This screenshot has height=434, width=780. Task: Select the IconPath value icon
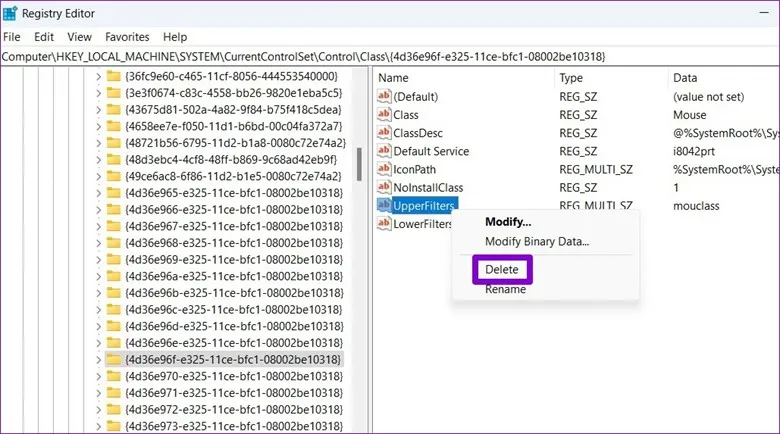(x=385, y=169)
